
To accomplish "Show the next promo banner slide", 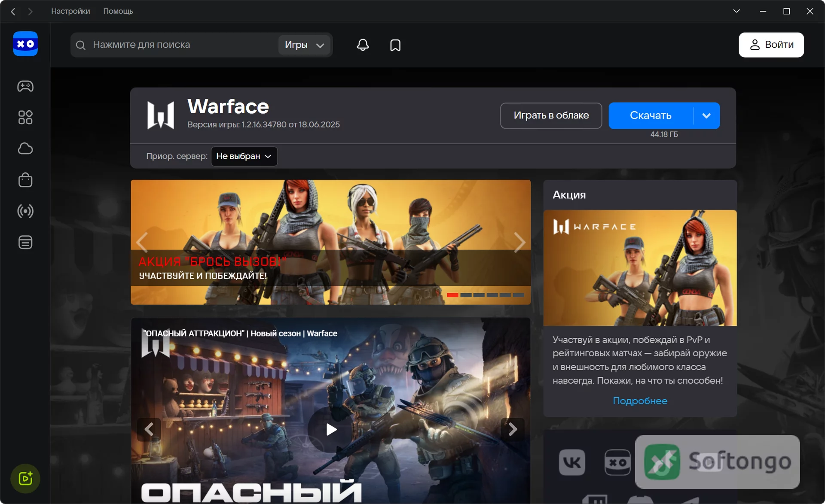I will pos(519,243).
